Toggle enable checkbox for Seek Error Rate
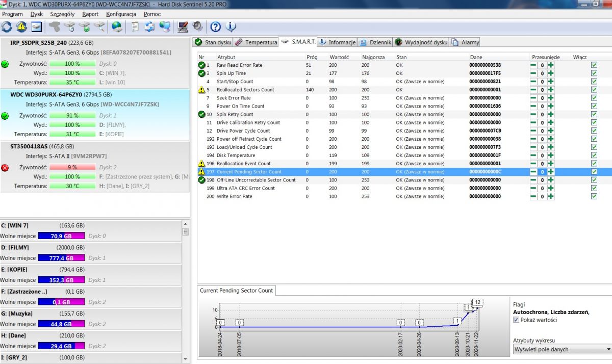Screen dimensions: 612x364 click(x=594, y=98)
